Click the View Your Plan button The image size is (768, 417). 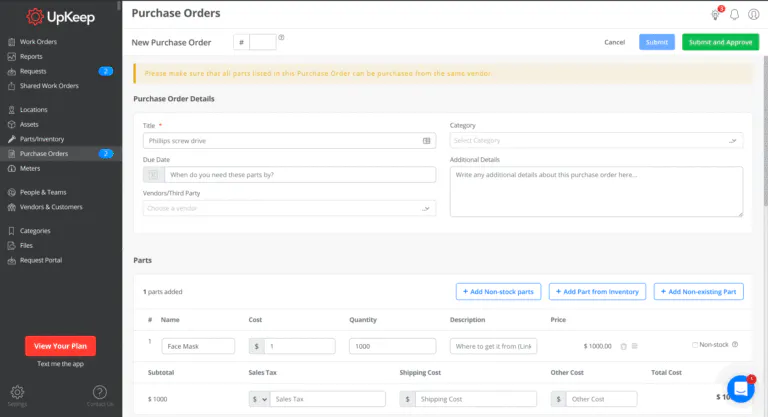[60, 346]
